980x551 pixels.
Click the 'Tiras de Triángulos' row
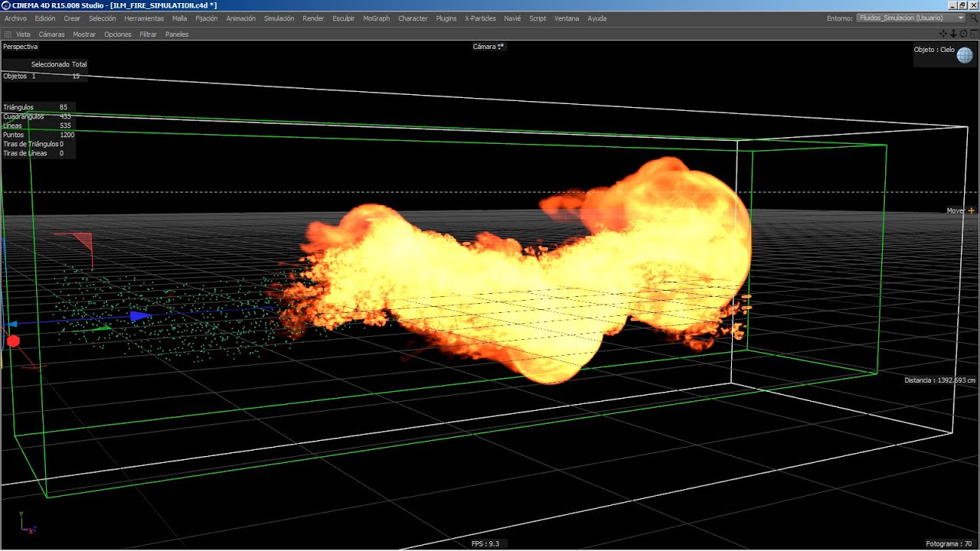point(33,144)
